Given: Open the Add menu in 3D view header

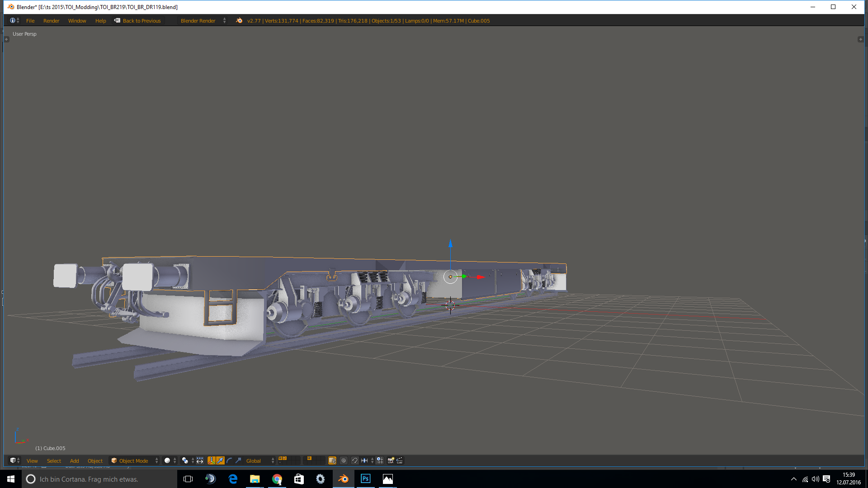Looking at the screenshot, I should 74,460.
